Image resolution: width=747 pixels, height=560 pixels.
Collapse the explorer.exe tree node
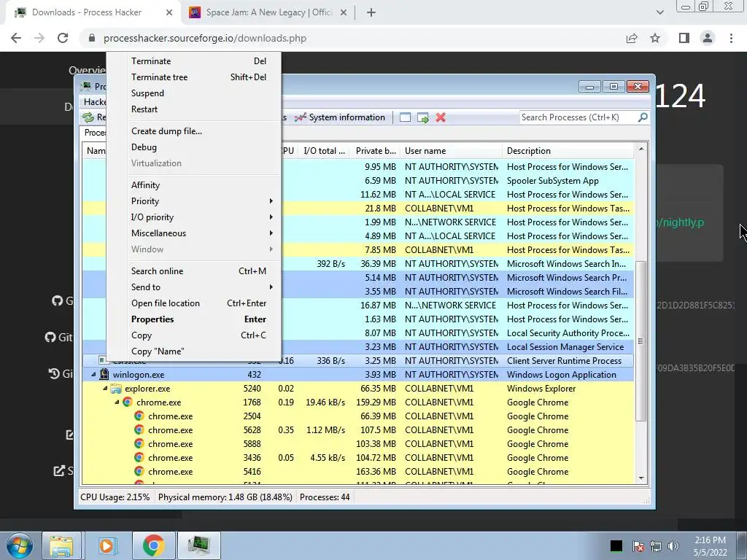coord(105,389)
